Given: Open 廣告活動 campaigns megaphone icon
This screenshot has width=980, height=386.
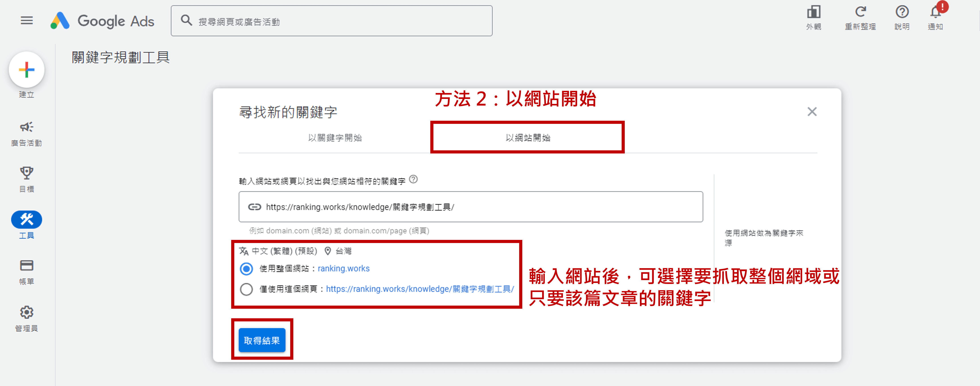Looking at the screenshot, I should (x=27, y=127).
